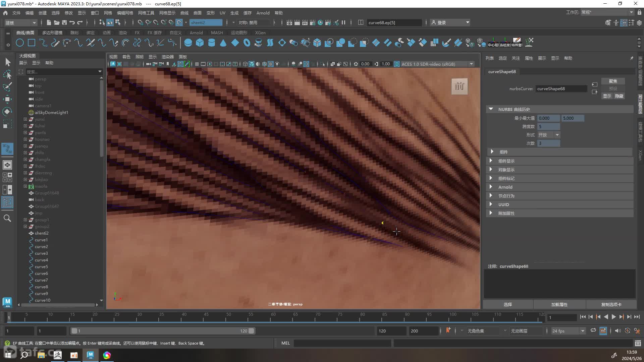Click the redo arrow on status line
Screen dimensions: 644x362
pos(80,22)
